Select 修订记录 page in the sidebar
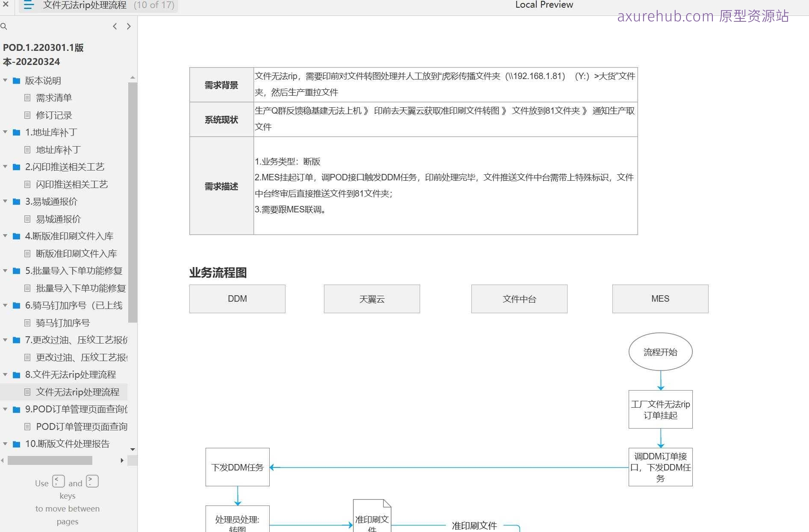809x532 pixels. click(54, 115)
